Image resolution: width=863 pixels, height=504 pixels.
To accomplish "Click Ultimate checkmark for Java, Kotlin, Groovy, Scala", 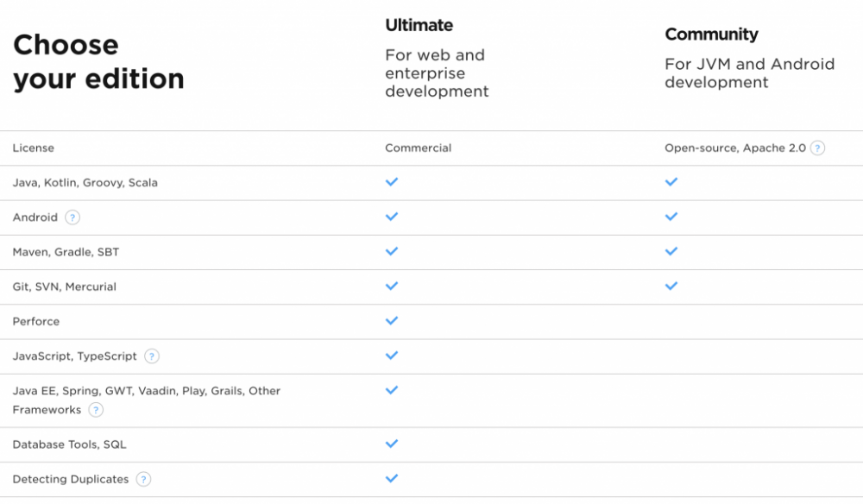I will pos(392,182).
